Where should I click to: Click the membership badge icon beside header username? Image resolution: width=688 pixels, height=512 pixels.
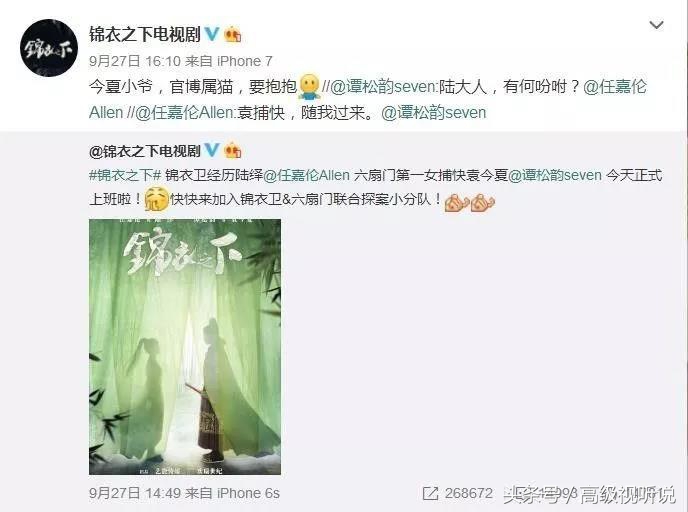[x=233, y=34]
